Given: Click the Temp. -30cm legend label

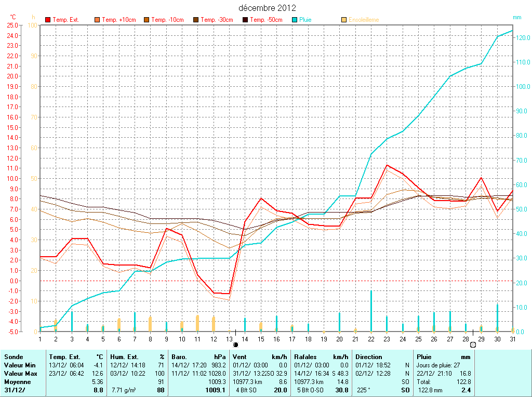Looking at the screenshot, I should click(218, 20).
